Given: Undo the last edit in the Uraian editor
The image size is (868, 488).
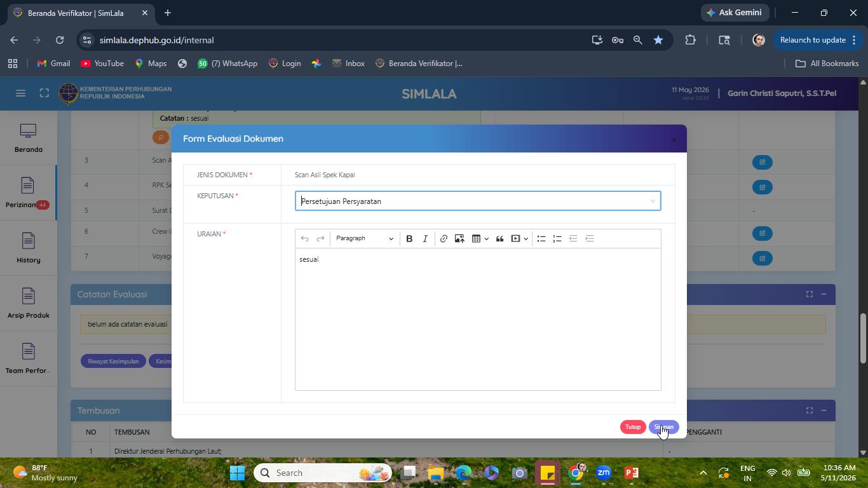Looking at the screenshot, I should pos(304,238).
